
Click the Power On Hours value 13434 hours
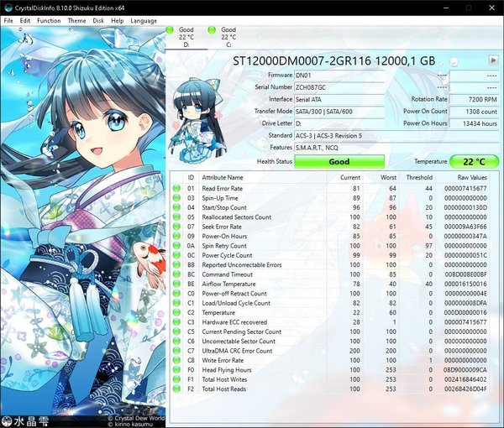tap(474, 123)
